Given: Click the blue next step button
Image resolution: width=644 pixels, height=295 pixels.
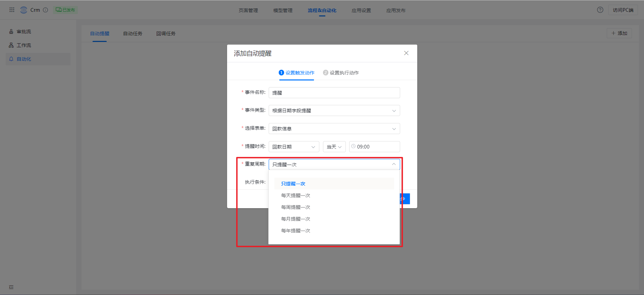Looking at the screenshot, I should (x=405, y=199).
